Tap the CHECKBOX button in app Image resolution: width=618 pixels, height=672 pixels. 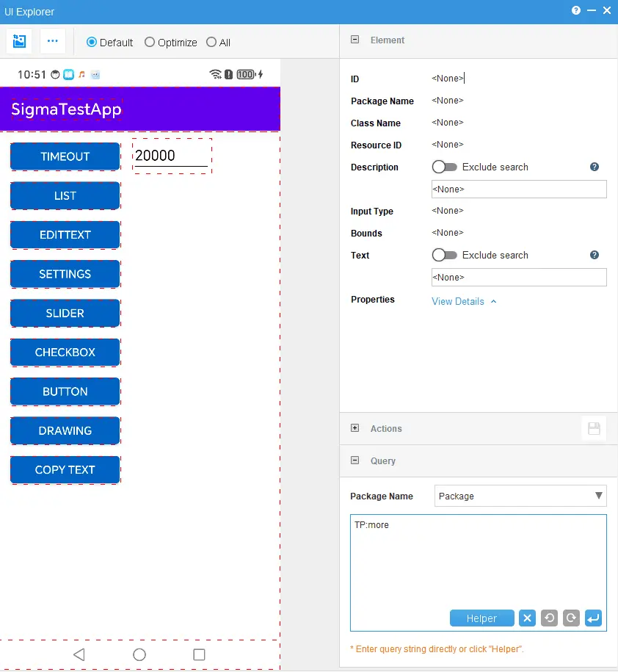coord(65,353)
